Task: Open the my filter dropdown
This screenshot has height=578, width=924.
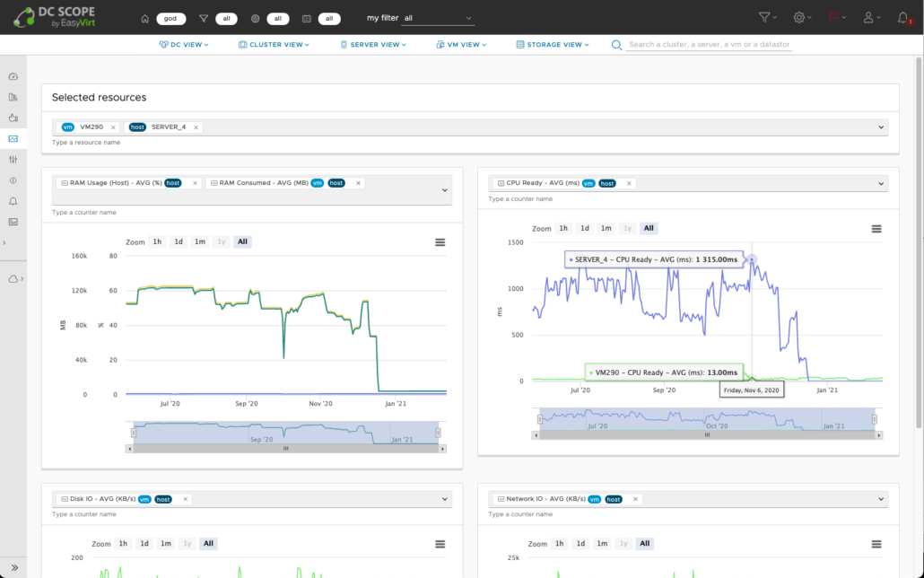Action: pyautogui.click(x=437, y=18)
